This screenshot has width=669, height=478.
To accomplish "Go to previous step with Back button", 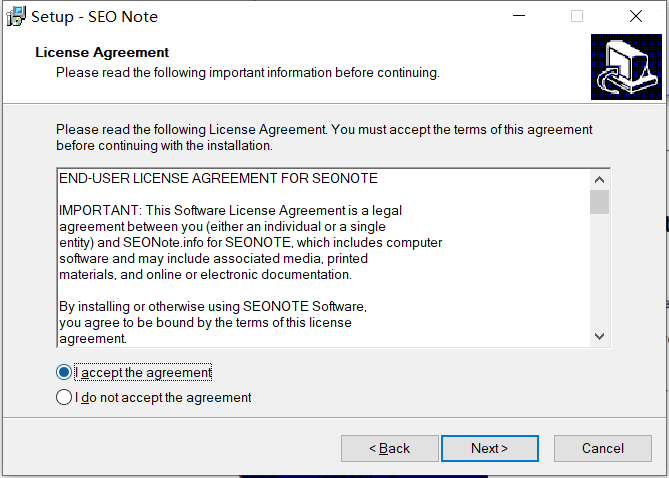I will pos(390,448).
